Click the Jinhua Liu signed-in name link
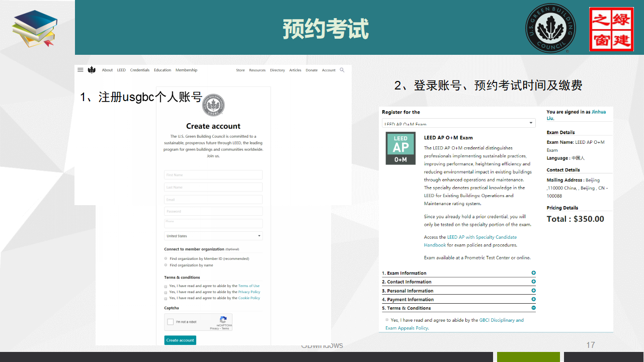Viewport: 644px width, 362px height. (577, 115)
